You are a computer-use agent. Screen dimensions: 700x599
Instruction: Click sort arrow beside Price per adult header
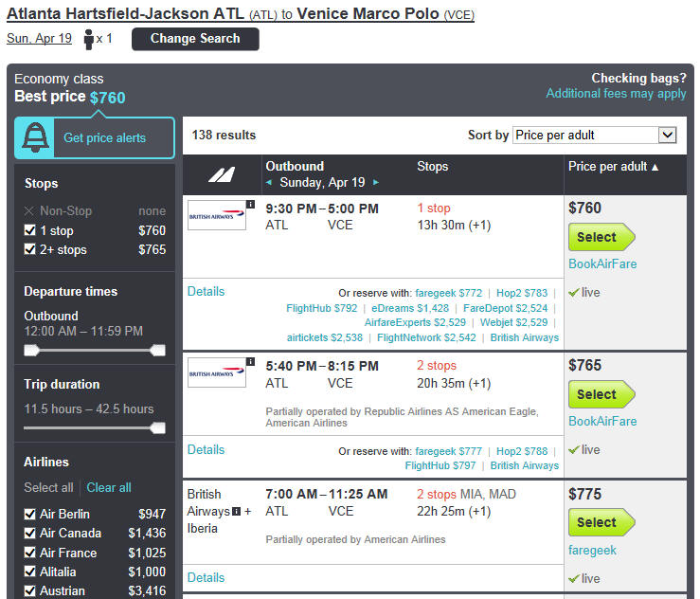click(655, 167)
